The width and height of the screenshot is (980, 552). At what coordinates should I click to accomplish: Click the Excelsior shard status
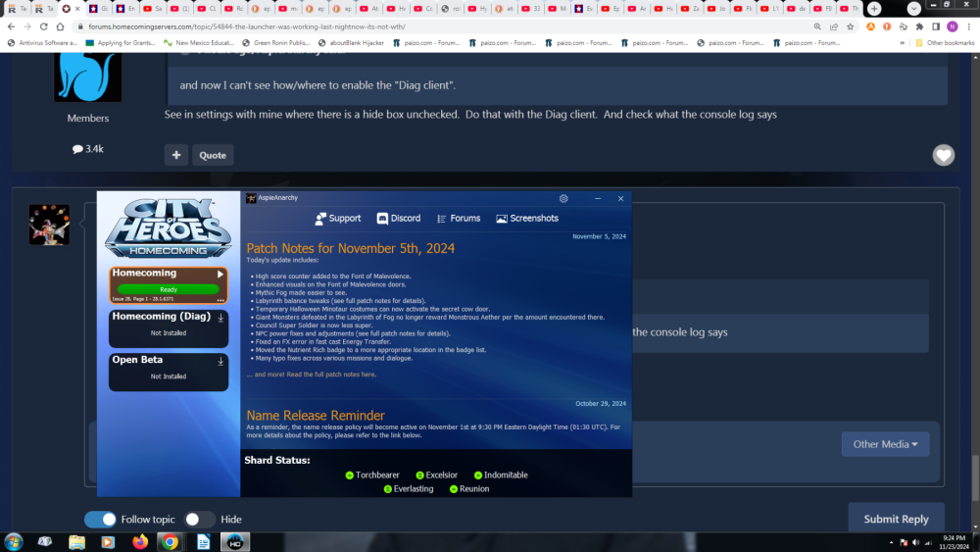click(436, 476)
